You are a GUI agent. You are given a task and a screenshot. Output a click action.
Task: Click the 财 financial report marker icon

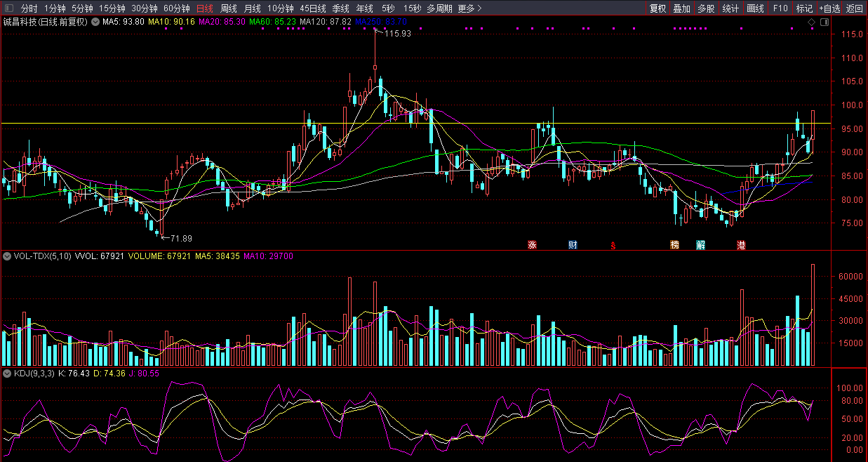pyautogui.click(x=573, y=245)
